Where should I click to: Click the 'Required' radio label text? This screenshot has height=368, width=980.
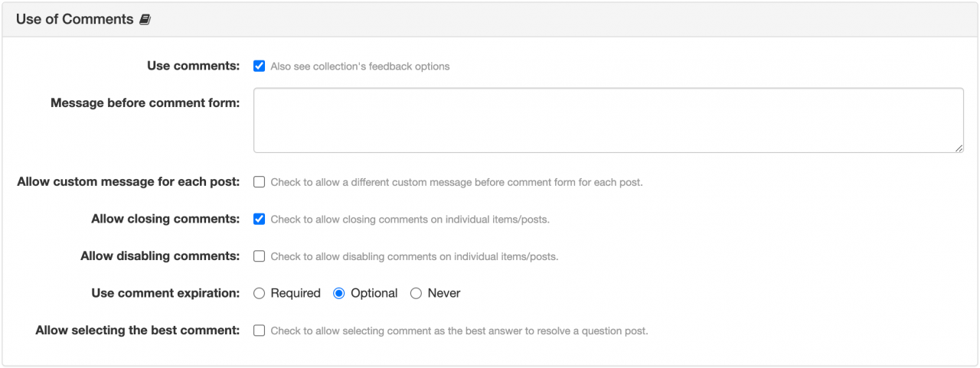click(296, 293)
